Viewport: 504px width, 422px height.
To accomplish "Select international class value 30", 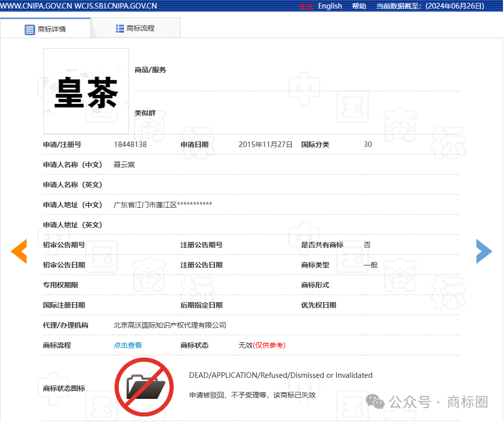I will [368, 145].
